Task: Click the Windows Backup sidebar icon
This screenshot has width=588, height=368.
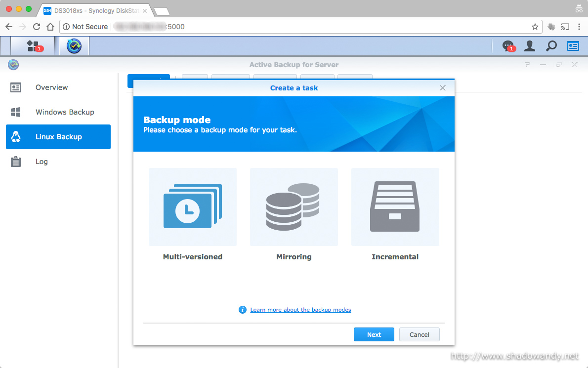Action: (x=16, y=112)
